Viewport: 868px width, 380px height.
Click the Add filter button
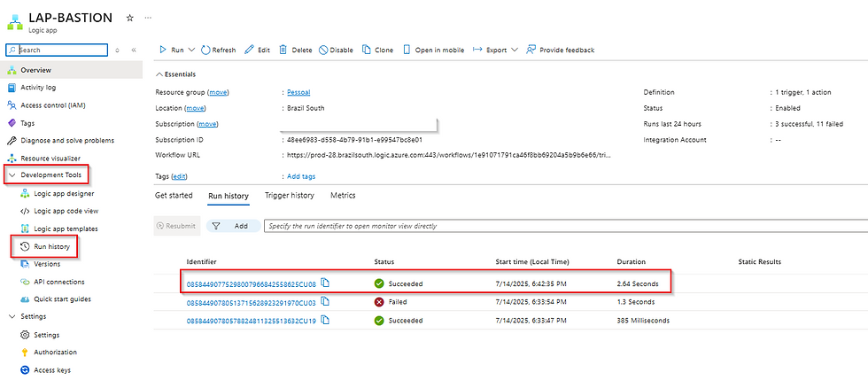tap(234, 226)
